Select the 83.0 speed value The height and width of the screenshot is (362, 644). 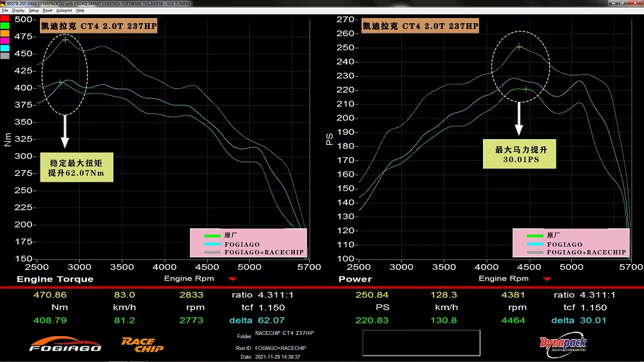click(124, 294)
